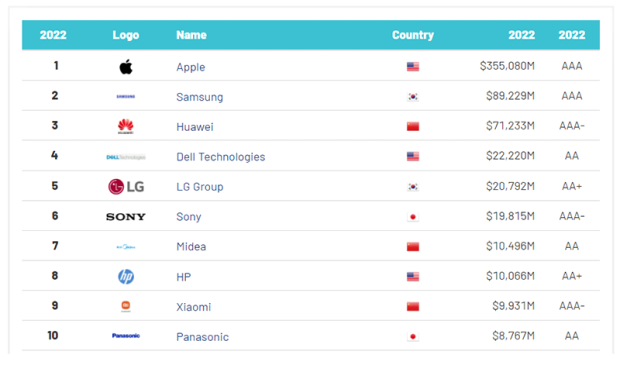The height and width of the screenshot is (372, 620).
Task: Click the Japan flag in Sony row
Action: point(413,217)
